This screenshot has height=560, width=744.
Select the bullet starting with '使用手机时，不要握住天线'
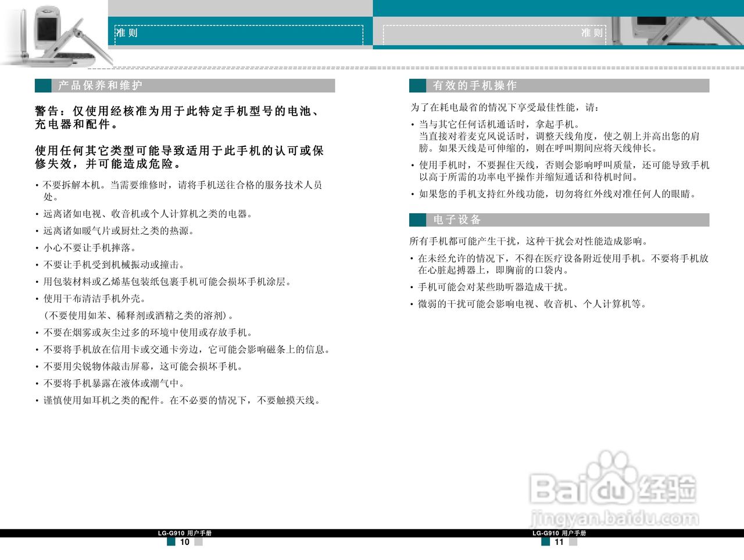click(x=560, y=171)
